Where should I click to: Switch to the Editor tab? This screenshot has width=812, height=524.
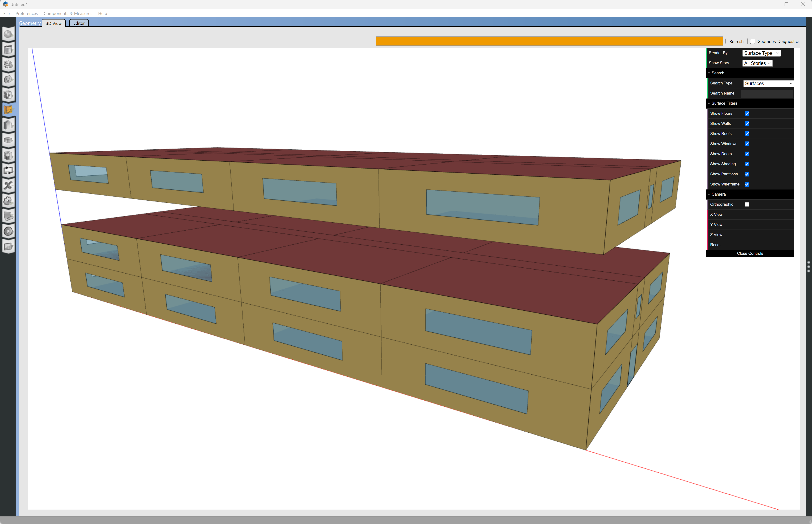pos(79,23)
